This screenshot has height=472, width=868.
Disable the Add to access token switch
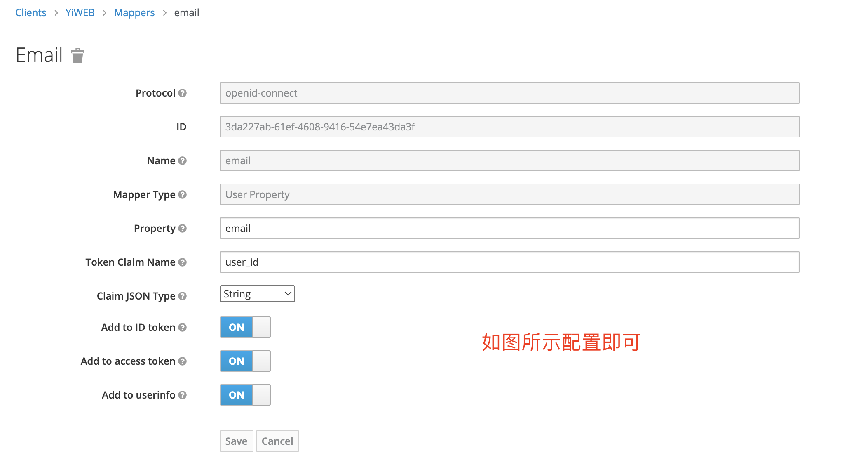(x=245, y=361)
